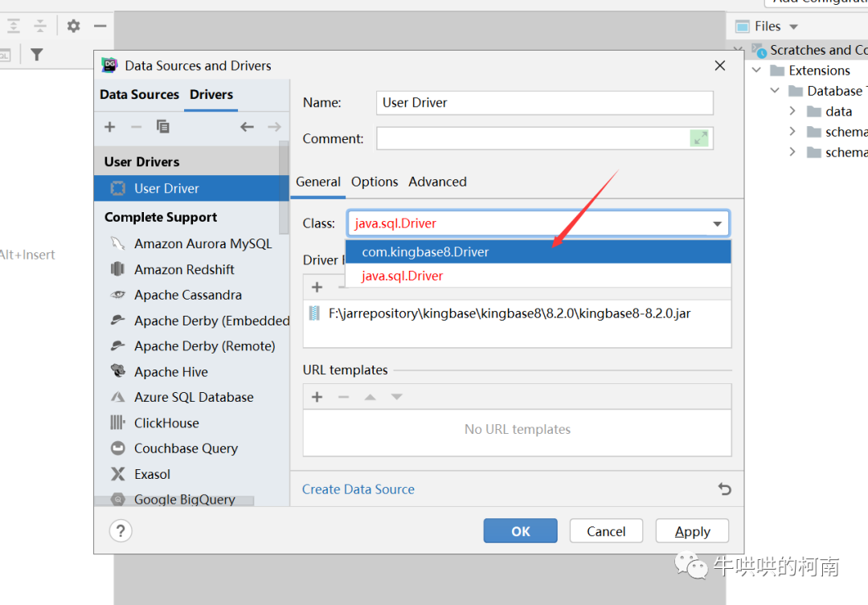The height and width of the screenshot is (605, 868).
Task: Select Amazon Aurora MySQL driver
Action: pos(191,243)
